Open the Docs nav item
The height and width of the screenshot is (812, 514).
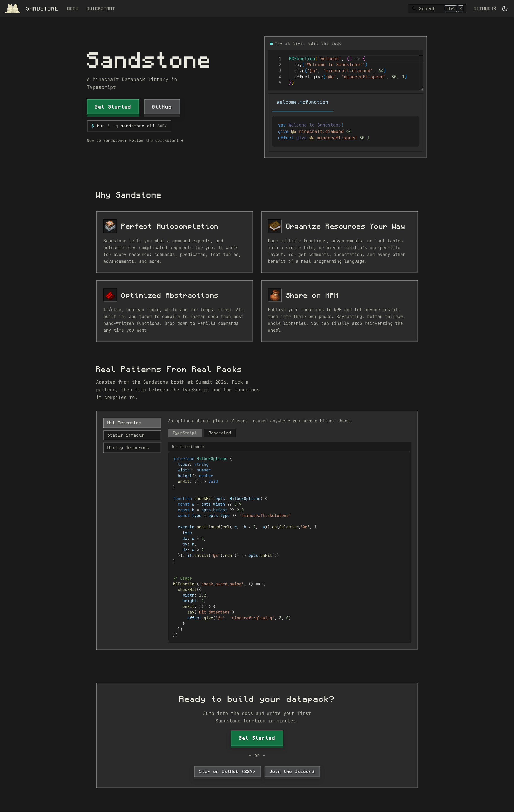(73, 9)
